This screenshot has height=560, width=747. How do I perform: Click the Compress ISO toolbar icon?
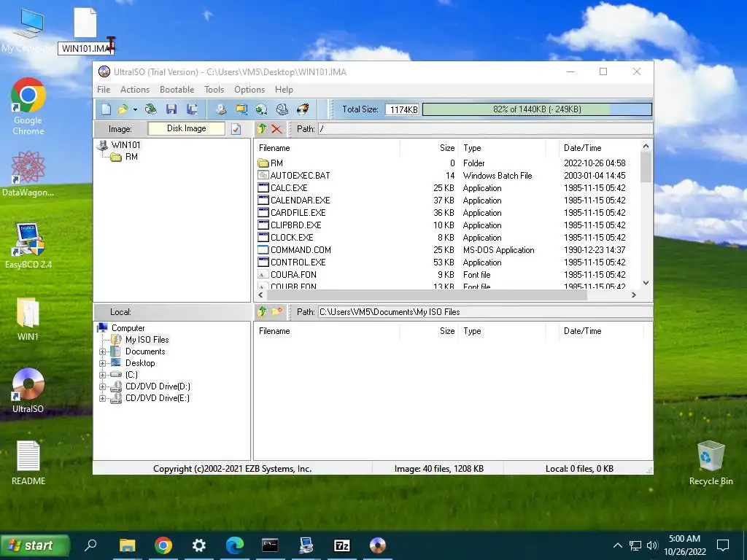coord(241,109)
